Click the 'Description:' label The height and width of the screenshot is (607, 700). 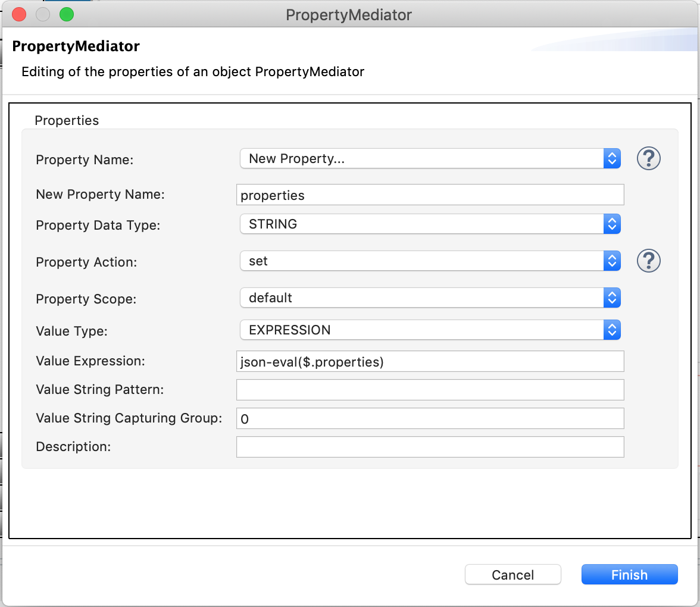[x=73, y=447]
